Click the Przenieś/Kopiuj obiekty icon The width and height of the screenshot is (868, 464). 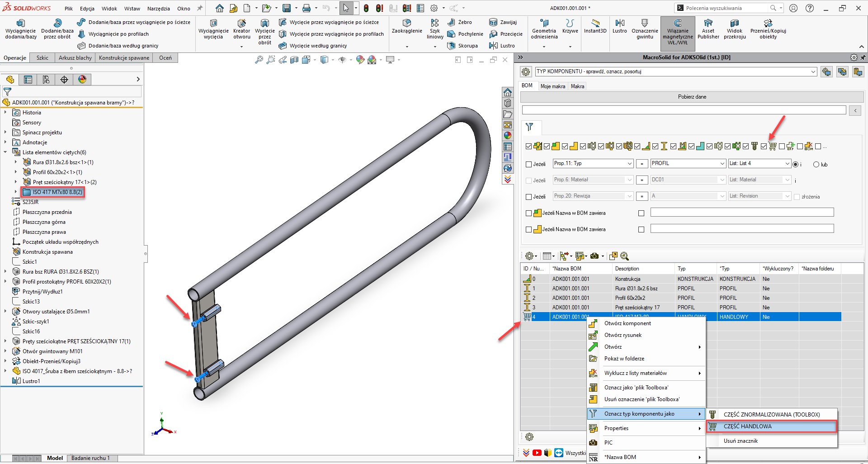768,24
